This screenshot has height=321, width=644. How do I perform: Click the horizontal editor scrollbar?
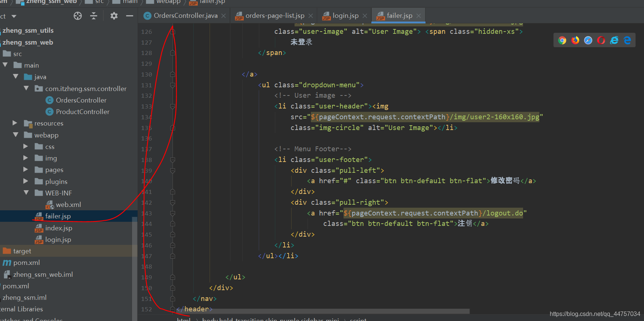(x=323, y=311)
